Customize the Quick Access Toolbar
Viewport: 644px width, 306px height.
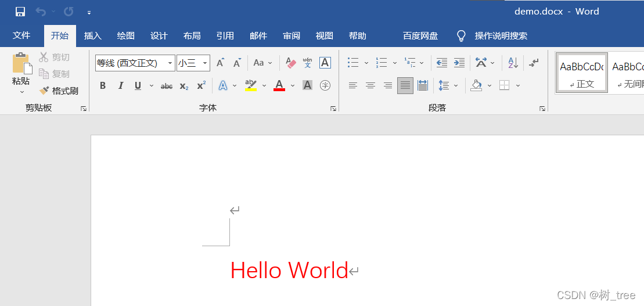89,12
